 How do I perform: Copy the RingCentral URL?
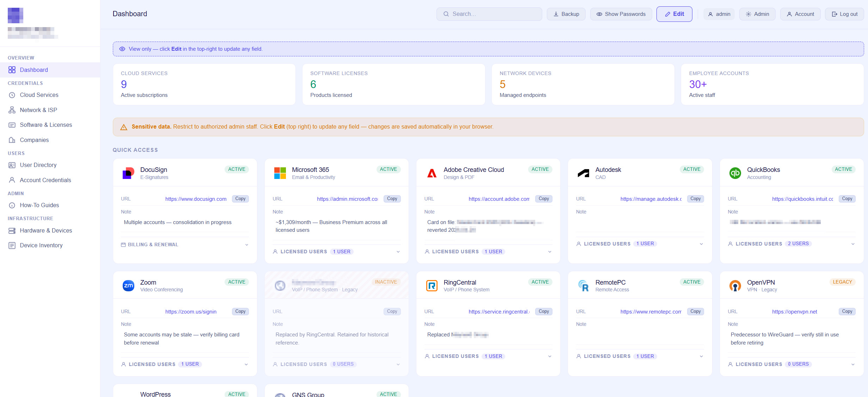coord(544,311)
